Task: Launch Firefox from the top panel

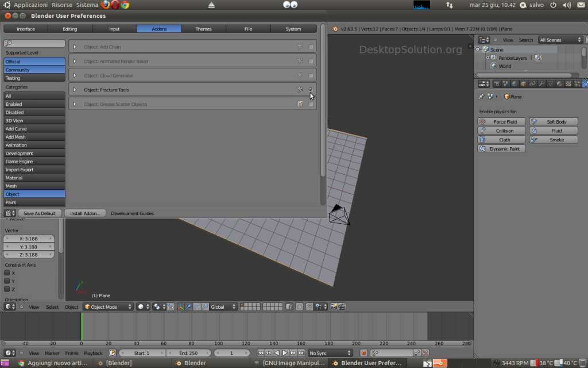Action: [105, 5]
